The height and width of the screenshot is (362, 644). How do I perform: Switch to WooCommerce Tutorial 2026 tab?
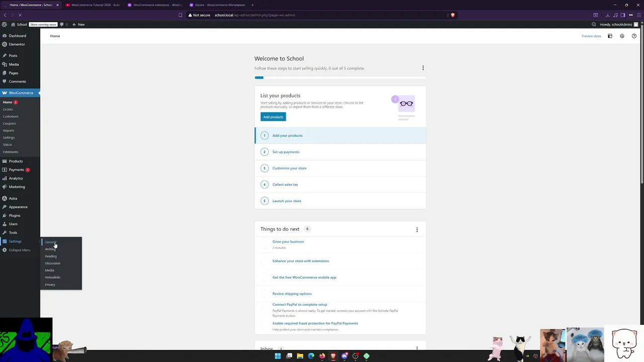[94, 5]
